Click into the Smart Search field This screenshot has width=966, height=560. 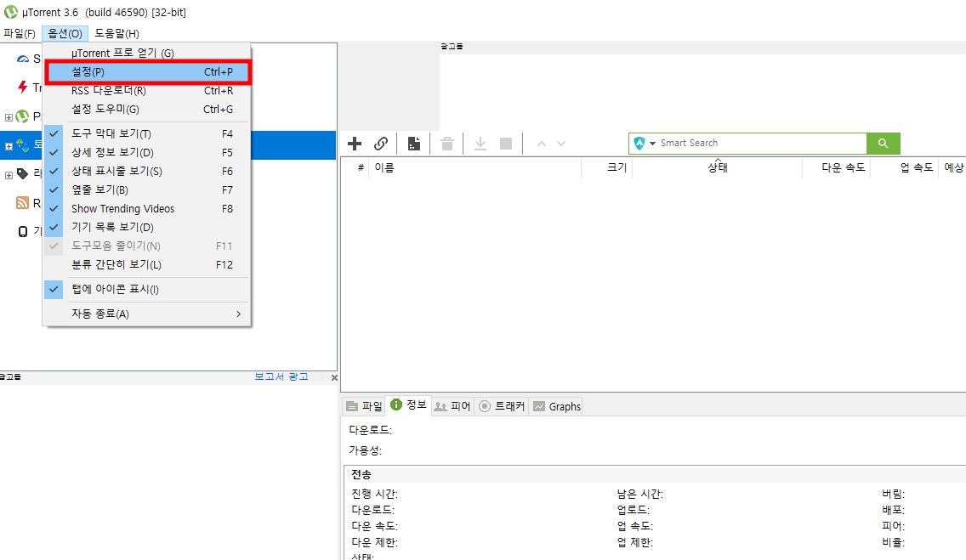pos(761,144)
